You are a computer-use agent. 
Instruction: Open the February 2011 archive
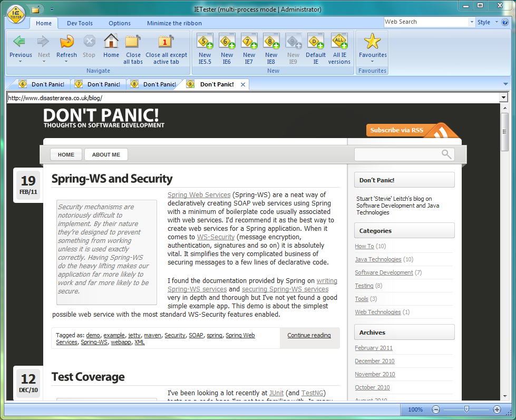coord(374,348)
